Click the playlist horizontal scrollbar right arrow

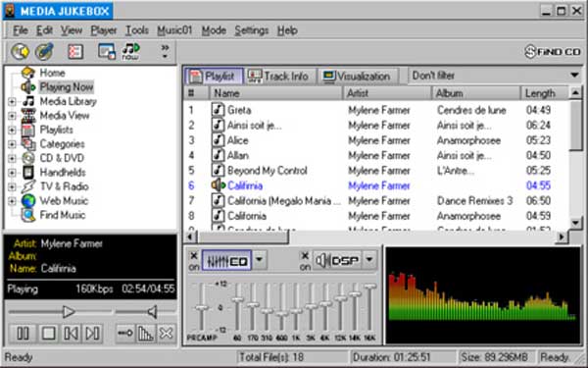coord(562,237)
